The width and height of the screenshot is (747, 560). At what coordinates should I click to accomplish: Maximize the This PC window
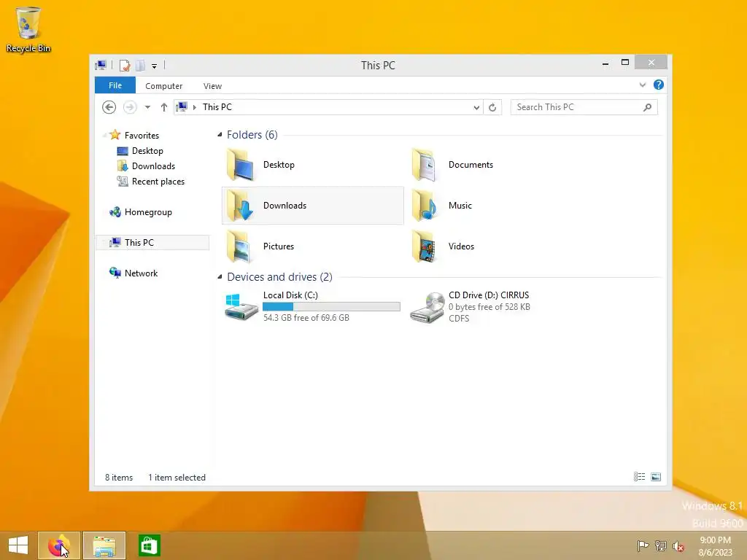(625, 63)
